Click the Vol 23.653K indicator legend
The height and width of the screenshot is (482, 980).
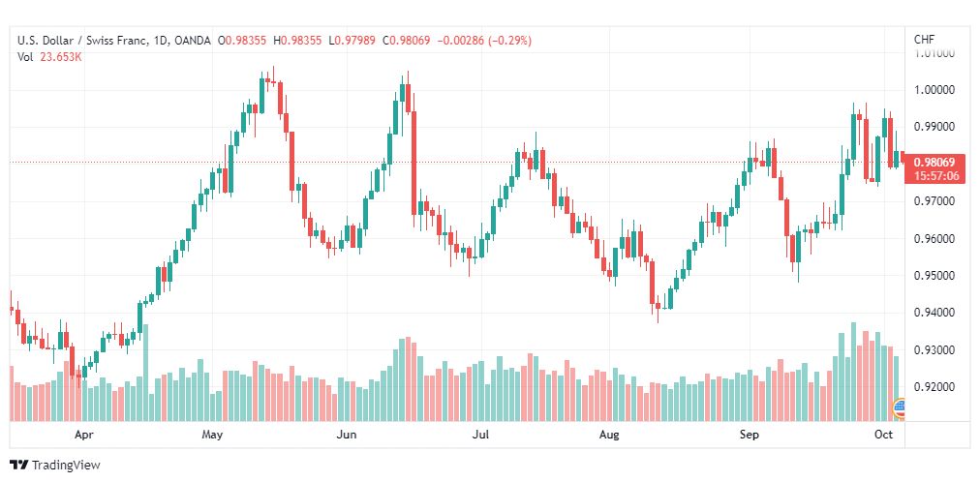click(x=49, y=57)
